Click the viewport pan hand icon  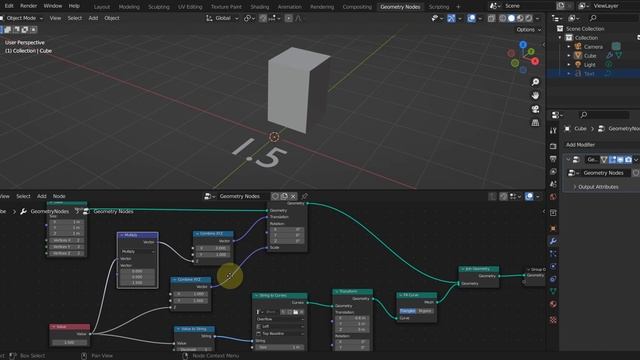[x=535, y=96]
